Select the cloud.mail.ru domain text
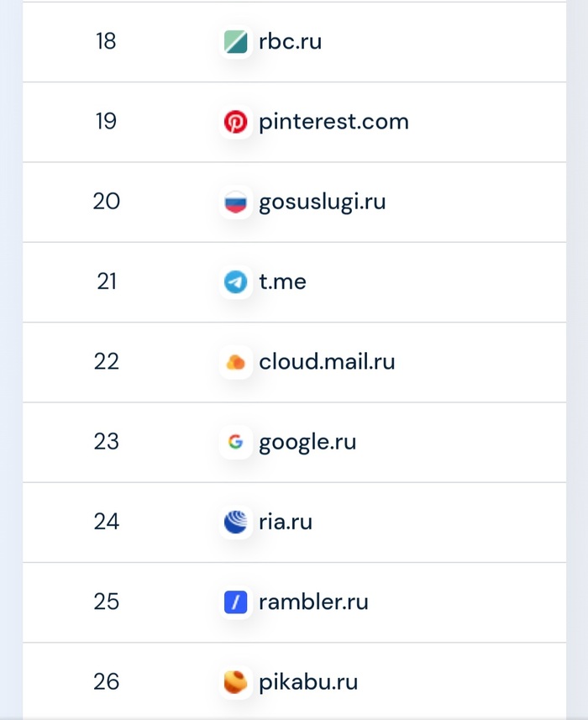588x720 pixels. 327,361
